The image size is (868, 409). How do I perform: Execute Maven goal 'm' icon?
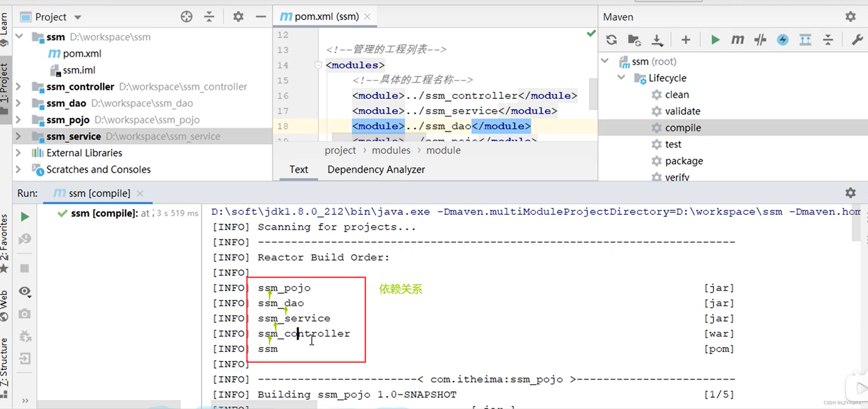[737, 40]
